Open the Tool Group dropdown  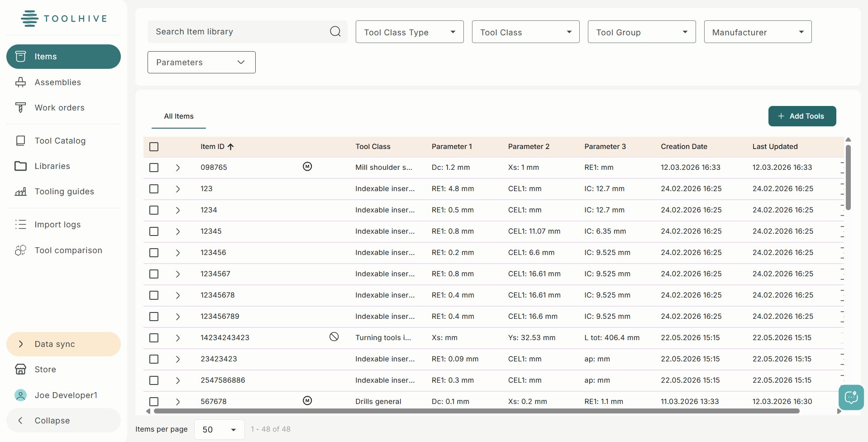point(642,32)
